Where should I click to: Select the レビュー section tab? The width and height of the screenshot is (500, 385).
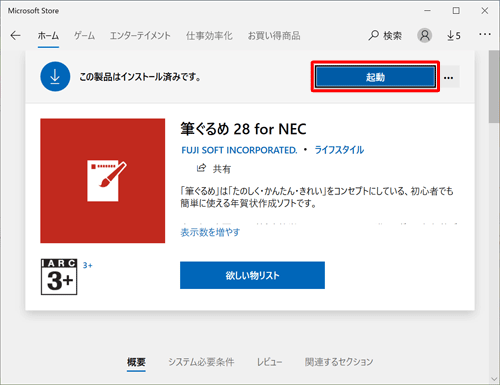click(x=269, y=362)
